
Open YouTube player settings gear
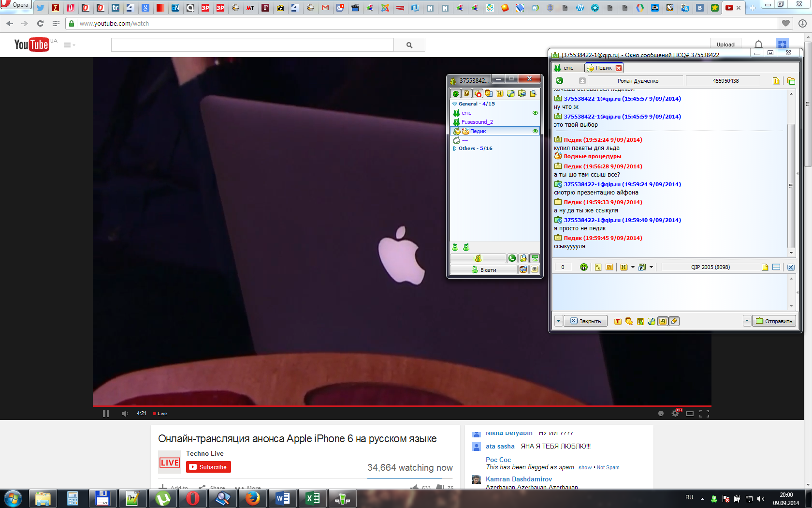[675, 413]
